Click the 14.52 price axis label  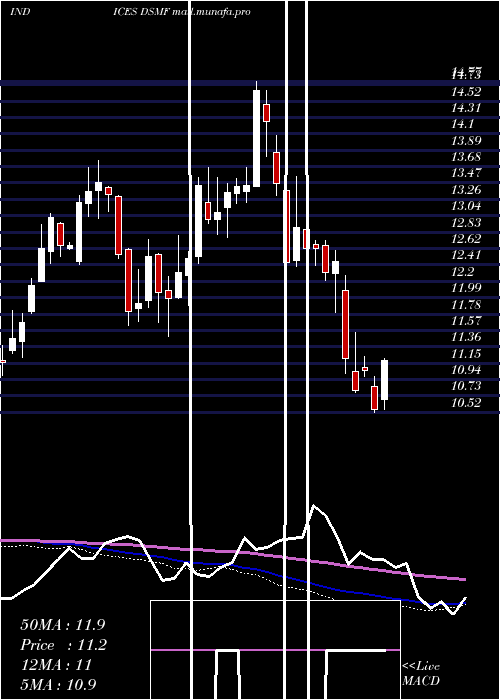click(x=467, y=92)
